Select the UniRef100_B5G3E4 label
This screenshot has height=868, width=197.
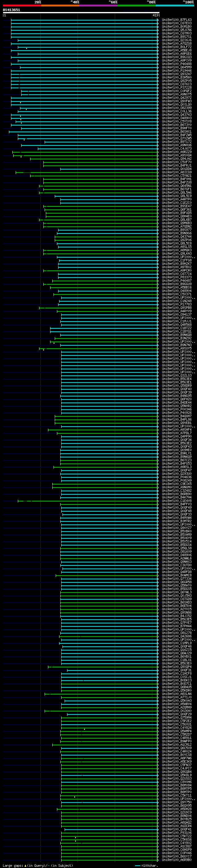[x=177, y=379]
